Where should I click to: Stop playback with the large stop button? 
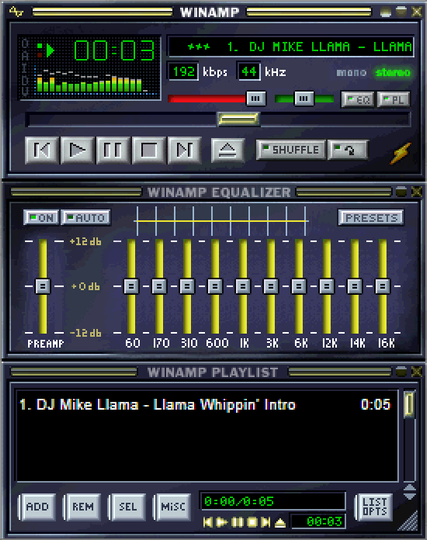[149, 150]
